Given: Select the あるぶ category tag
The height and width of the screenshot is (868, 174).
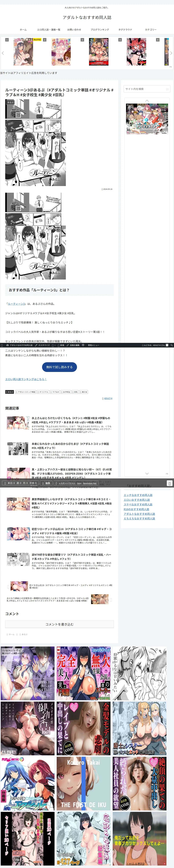Looking at the screenshot, I should coord(9,392).
